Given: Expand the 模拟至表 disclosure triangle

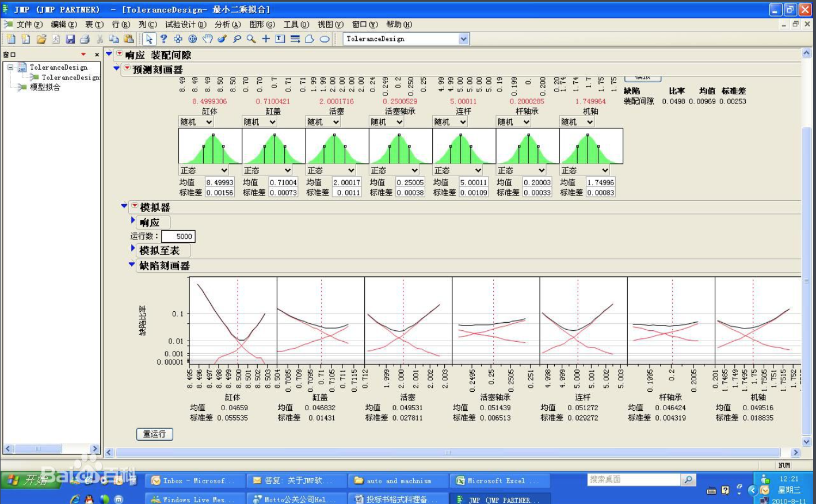Looking at the screenshot, I should click(x=133, y=249).
